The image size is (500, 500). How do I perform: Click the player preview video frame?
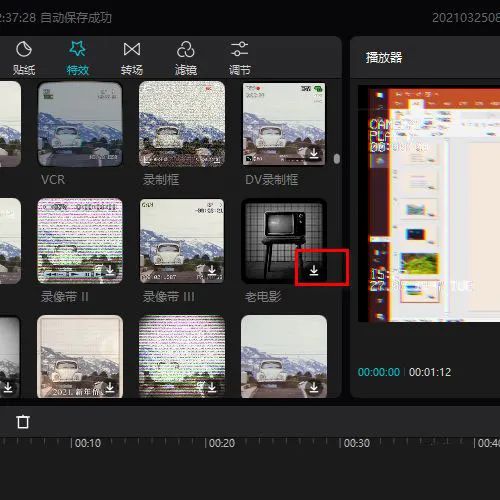click(429, 204)
